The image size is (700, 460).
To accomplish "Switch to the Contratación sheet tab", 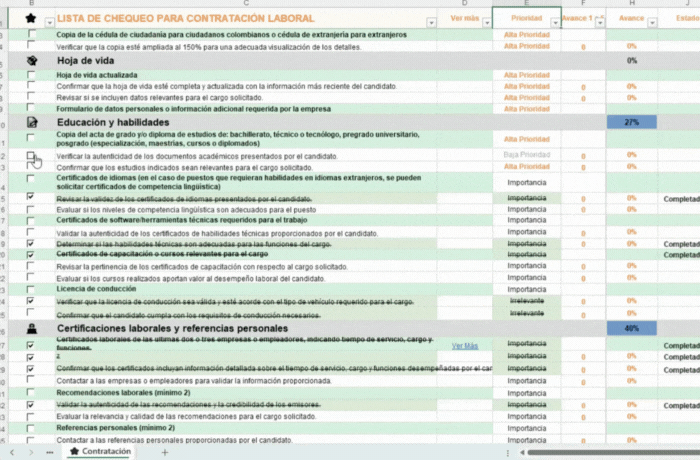I will [101, 452].
